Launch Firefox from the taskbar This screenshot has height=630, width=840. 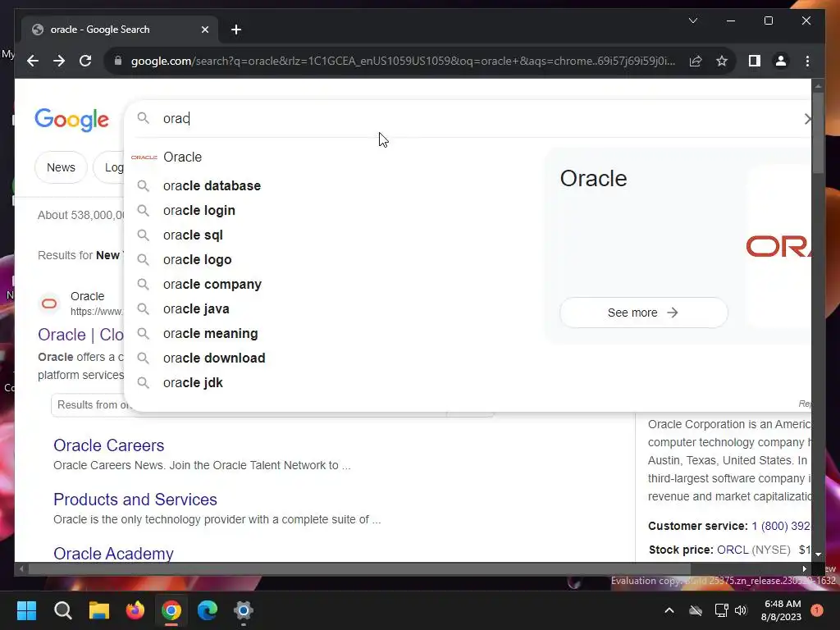(135, 610)
